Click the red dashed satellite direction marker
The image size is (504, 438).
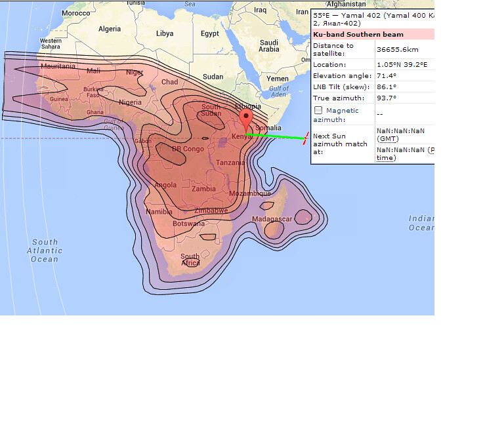pos(305,138)
